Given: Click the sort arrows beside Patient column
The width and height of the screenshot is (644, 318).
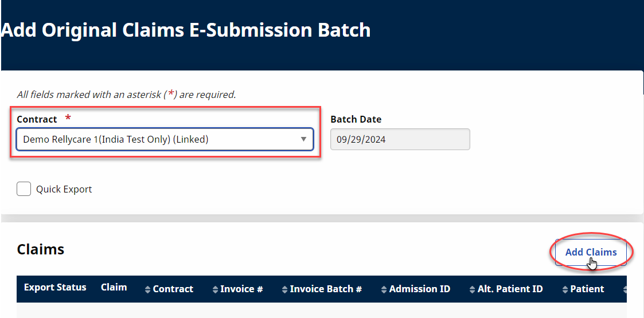Looking at the screenshot, I should (565, 289).
